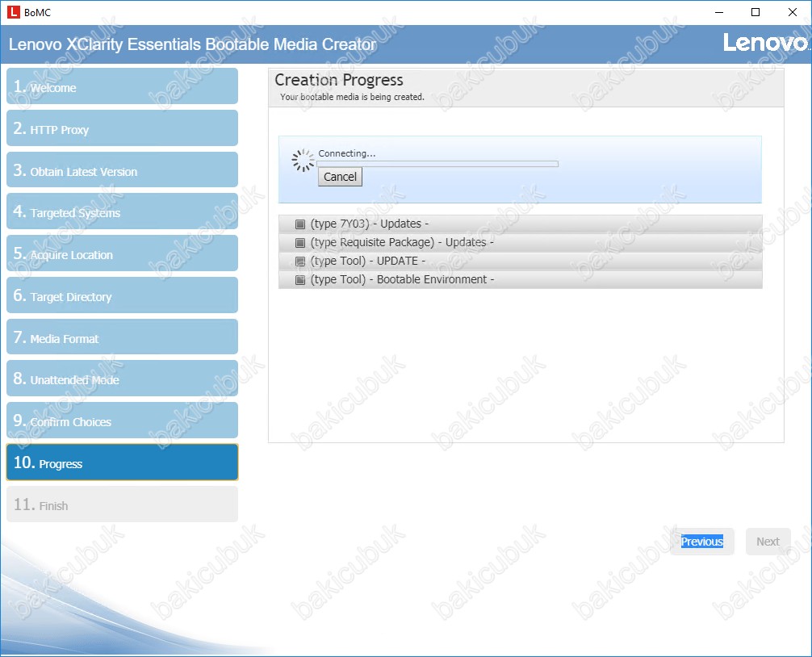Viewport: 812px width, 657px height.
Task: Close the BoMC window
Action: click(x=793, y=12)
